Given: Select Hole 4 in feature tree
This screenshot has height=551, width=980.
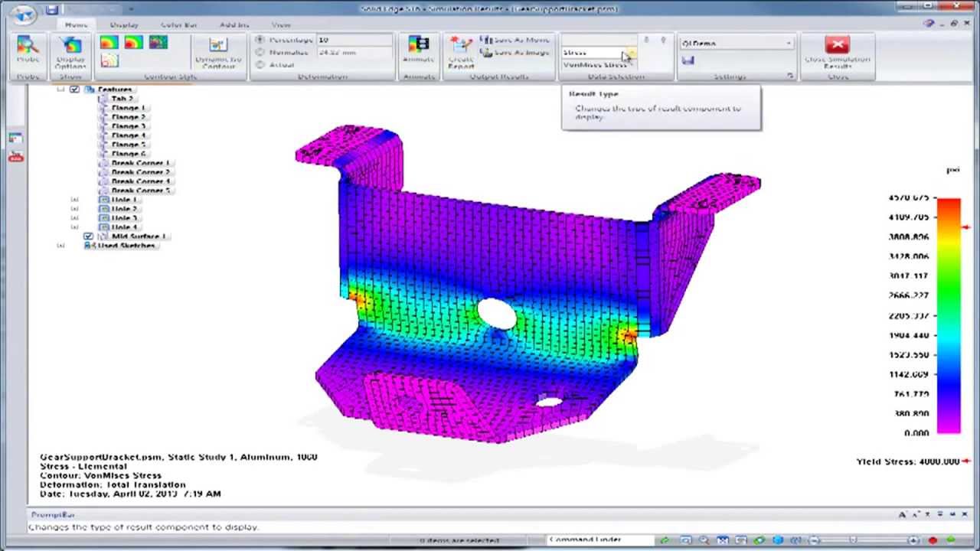Looking at the screenshot, I should 119,227.
